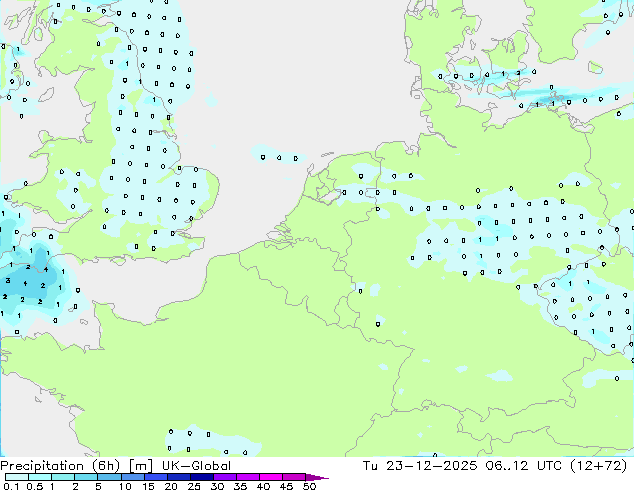Screen dimensions: 634x490
Task: Click the 20–25 legend color swatch
Action: click(178, 477)
